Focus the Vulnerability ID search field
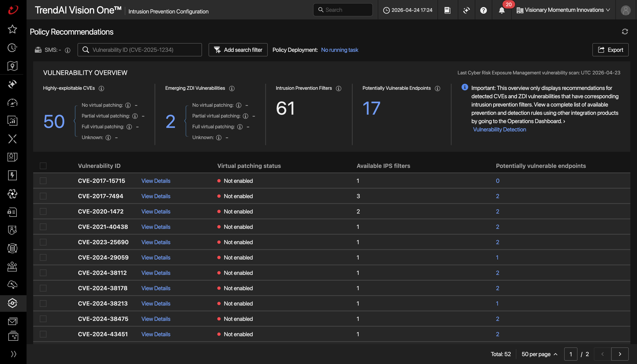This screenshot has width=637, height=364. (x=140, y=50)
